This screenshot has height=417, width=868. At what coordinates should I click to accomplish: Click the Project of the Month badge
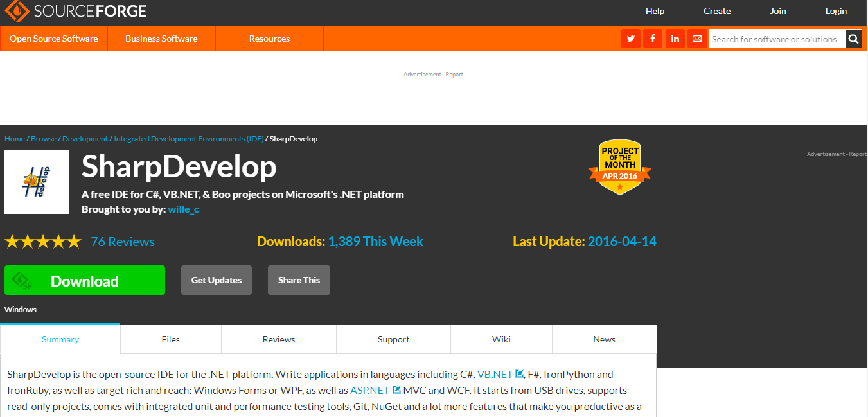619,168
